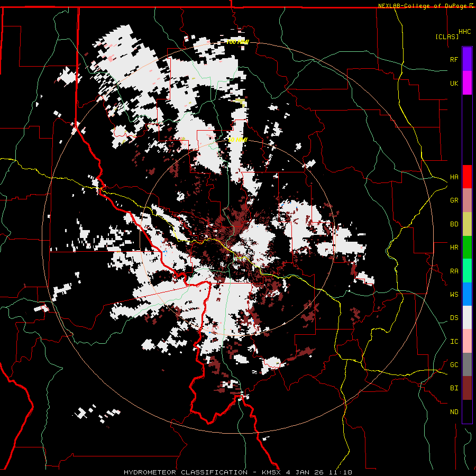Viewport: 476px width, 476px height.
Task: Click the [CLAS] units label
Action: point(447,36)
